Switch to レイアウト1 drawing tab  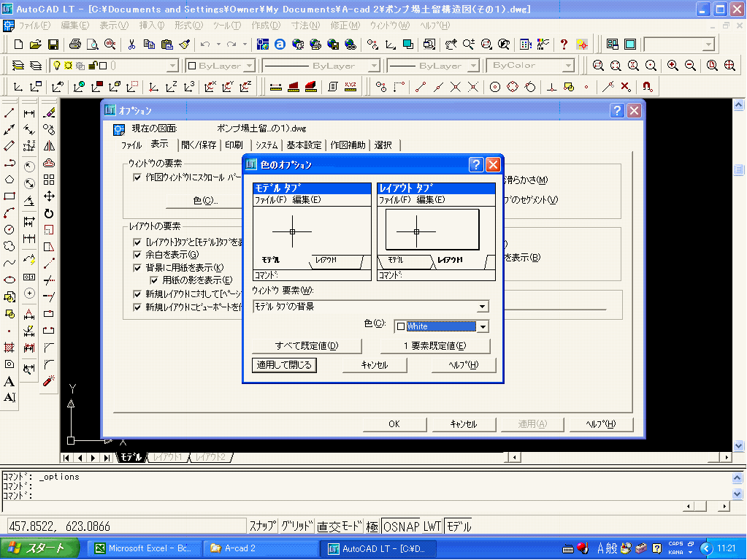[167, 457]
